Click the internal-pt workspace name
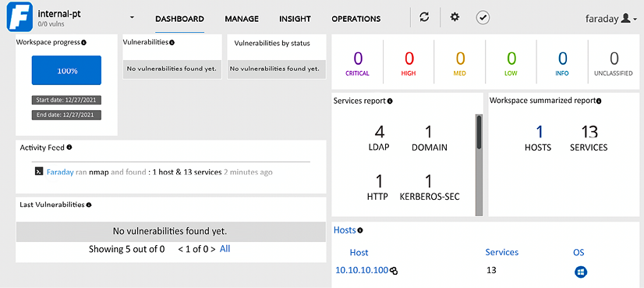This screenshot has width=644, height=288. (59, 14)
